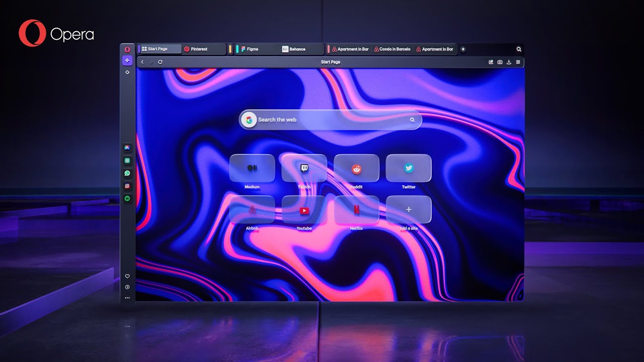
Task: Expand sidebar options with the ellipsis
Action: tap(127, 298)
